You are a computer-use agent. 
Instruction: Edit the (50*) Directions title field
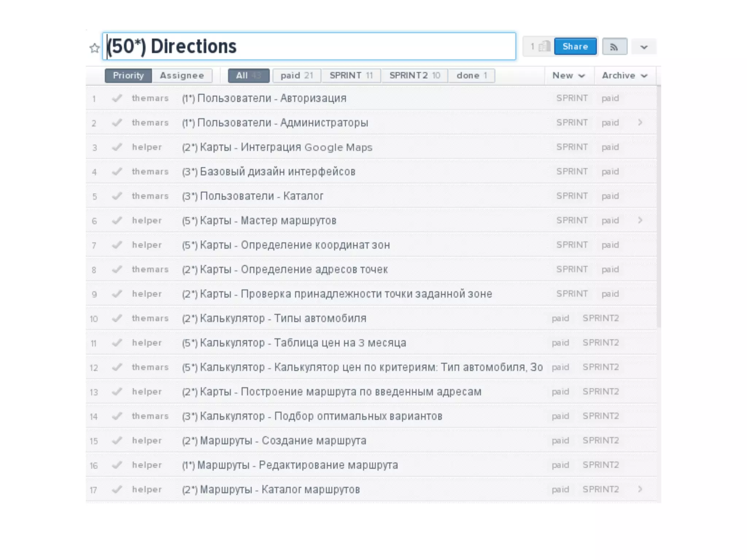pos(310,46)
